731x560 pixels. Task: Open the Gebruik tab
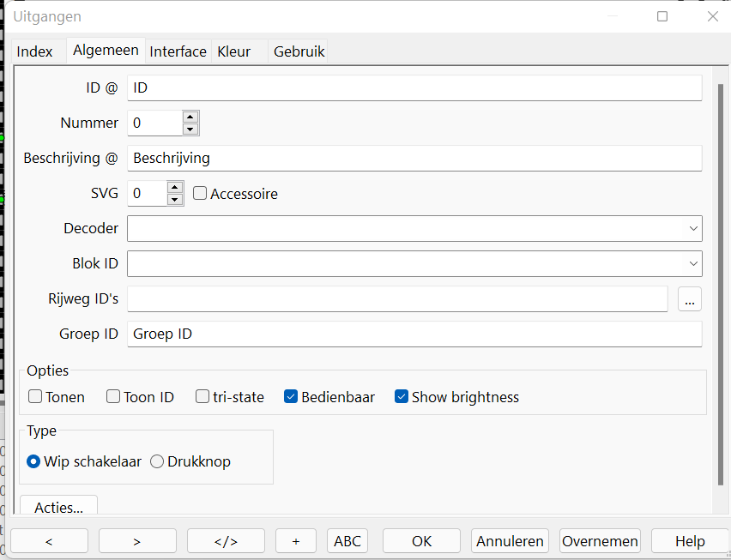299,51
